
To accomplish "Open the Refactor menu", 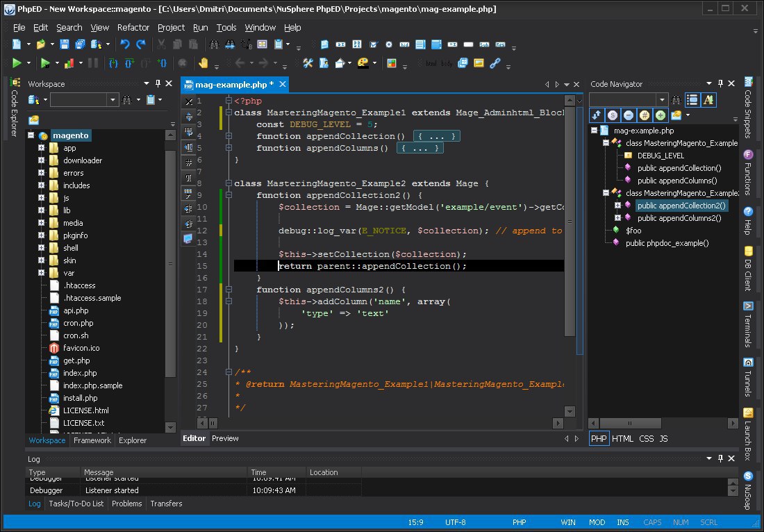I will 133,27.
